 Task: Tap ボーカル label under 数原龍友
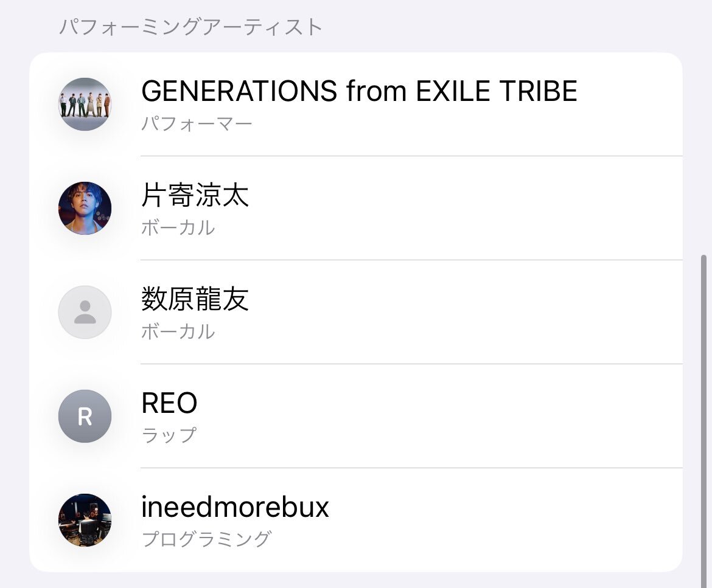point(178,331)
